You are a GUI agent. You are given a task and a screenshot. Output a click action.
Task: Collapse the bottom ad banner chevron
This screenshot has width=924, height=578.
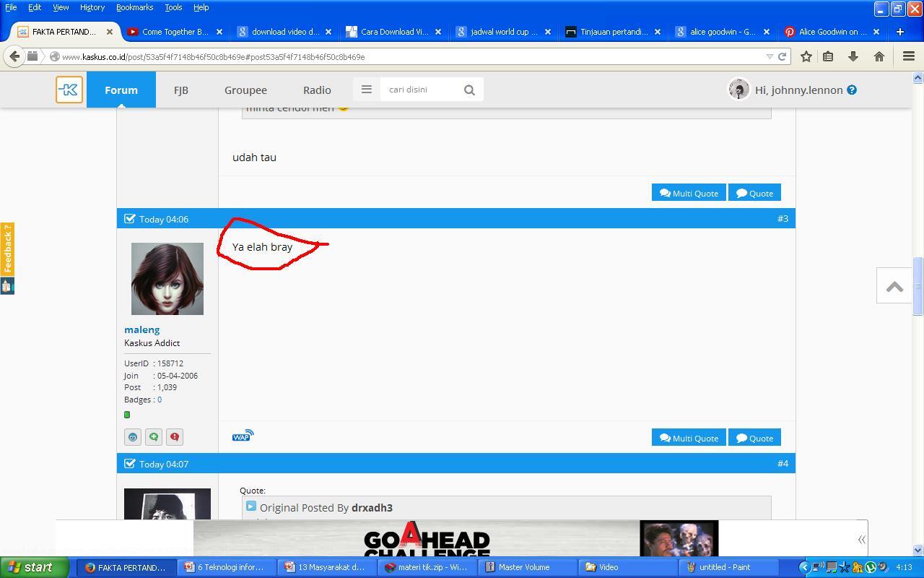tap(861, 540)
